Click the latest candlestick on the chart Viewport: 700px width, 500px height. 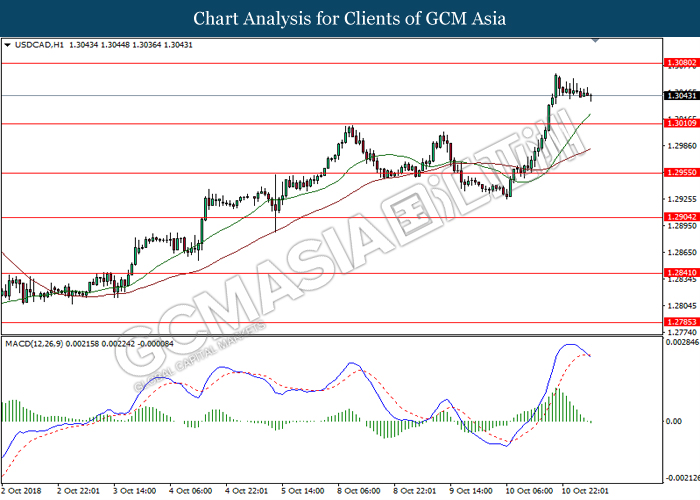[591, 96]
